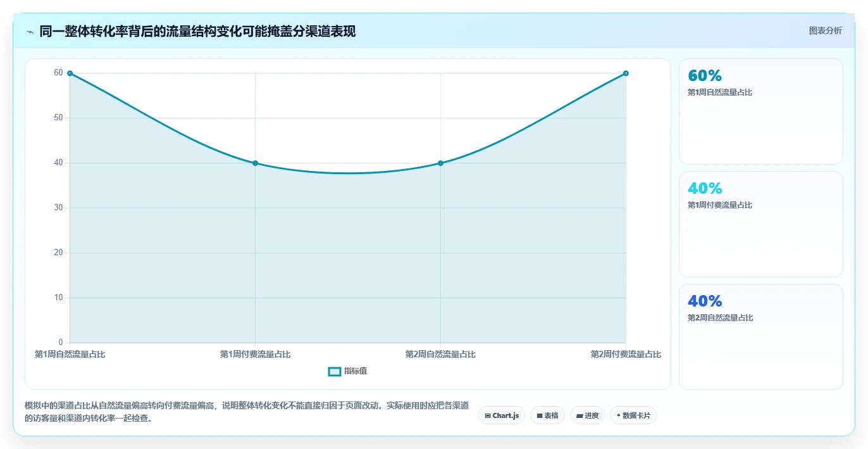Select the Chart.js chip
The width and height of the screenshot is (868, 449).
[502, 415]
